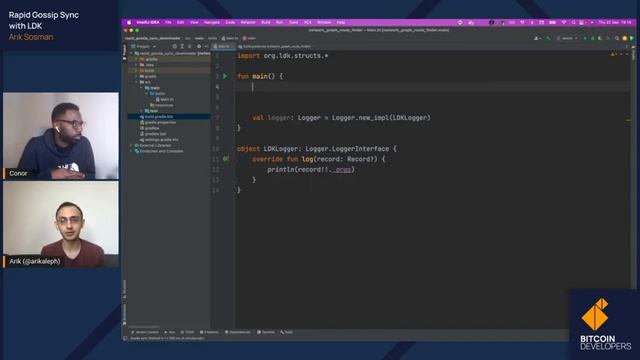Open the Apple menu
This screenshot has height=360, width=640.
[x=129, y=22]
